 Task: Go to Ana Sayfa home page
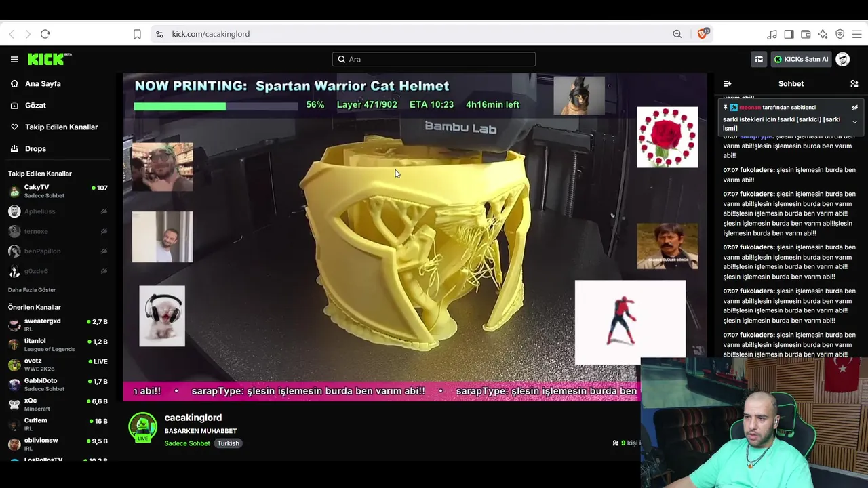coord(43,83)
